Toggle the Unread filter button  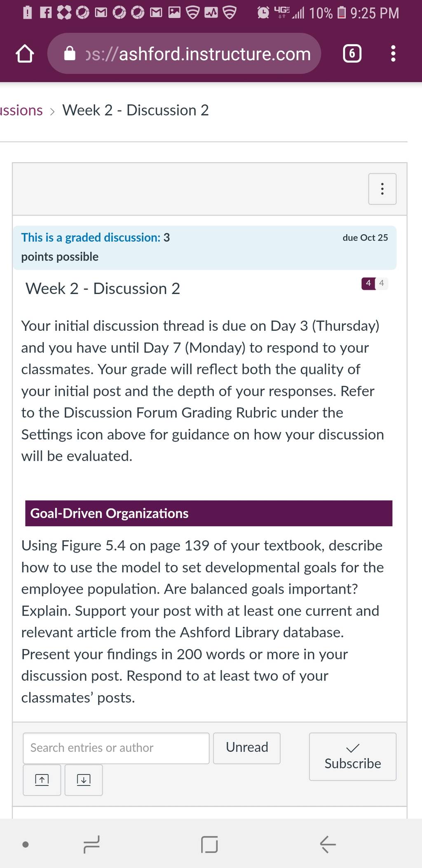[247, 748]
